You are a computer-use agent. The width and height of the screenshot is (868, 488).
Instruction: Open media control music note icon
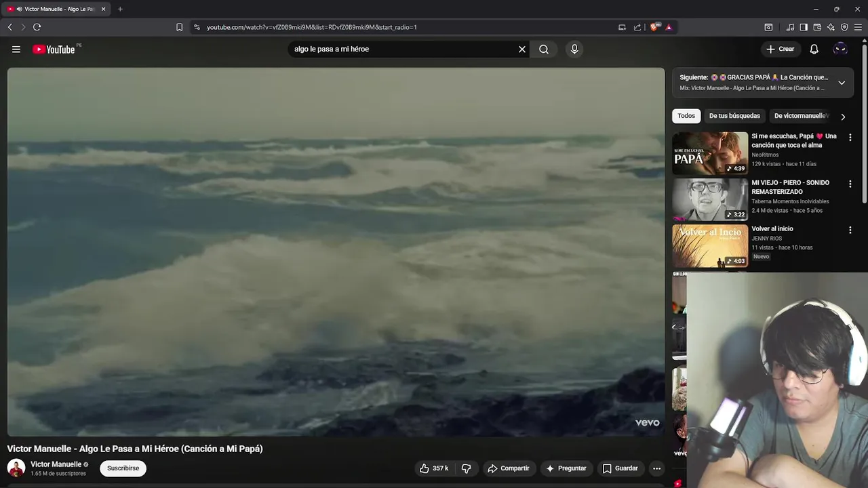click(790, 27)
